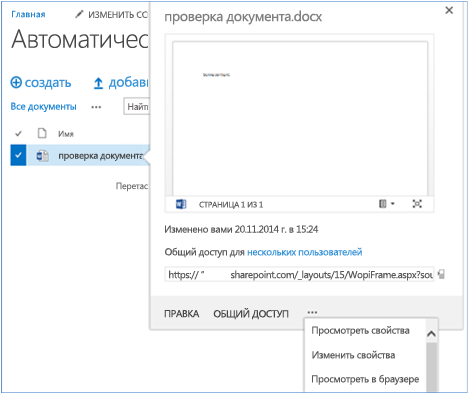
Task: Choose Просмотреть в браузере from the menu
Action: (x=365, y=379)
